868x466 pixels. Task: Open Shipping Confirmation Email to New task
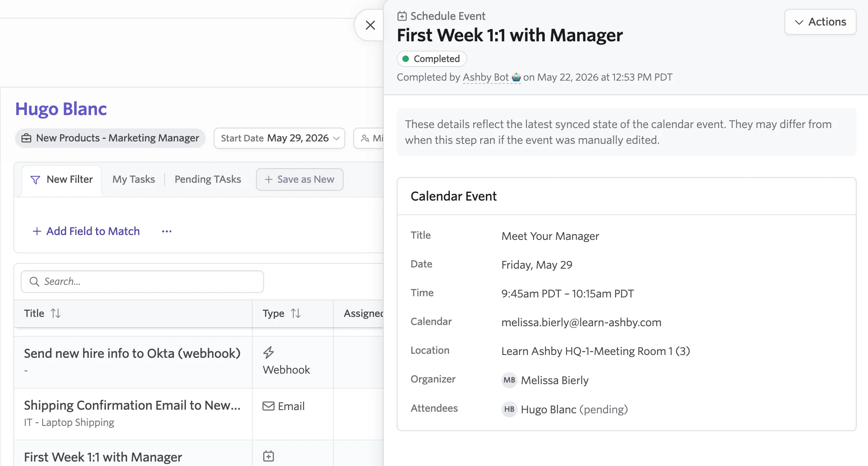132,405
